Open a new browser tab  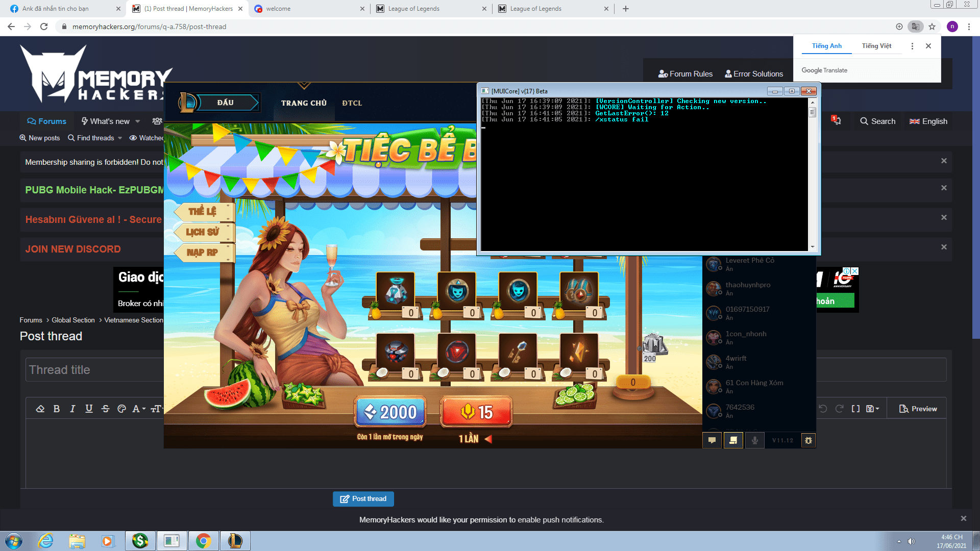(x=626, y=9)
